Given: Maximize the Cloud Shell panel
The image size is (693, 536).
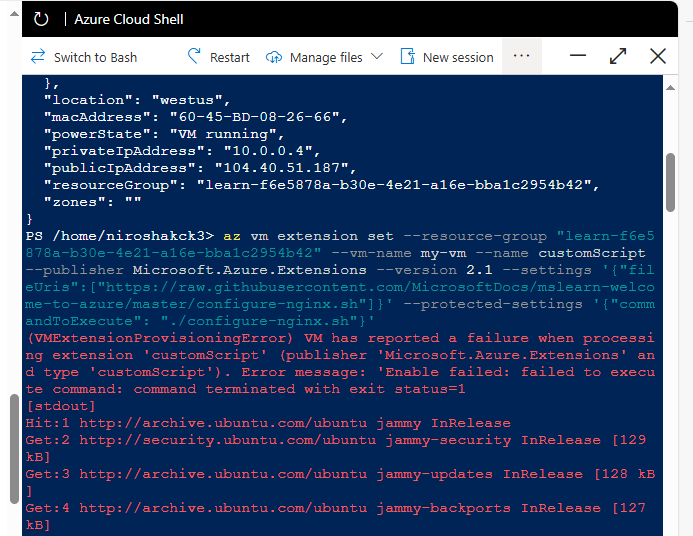Looking at the screenshot, I should (618, 56).
